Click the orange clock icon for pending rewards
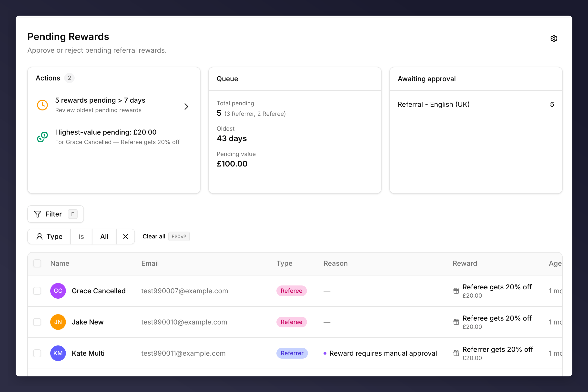This screenshot has height=392, width=588. click(42, 105)
